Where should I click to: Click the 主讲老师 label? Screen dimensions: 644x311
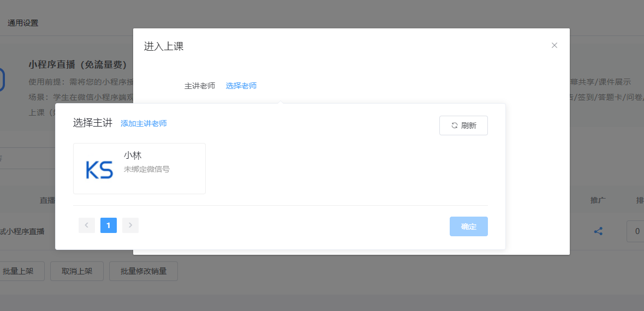pos(200,86)
